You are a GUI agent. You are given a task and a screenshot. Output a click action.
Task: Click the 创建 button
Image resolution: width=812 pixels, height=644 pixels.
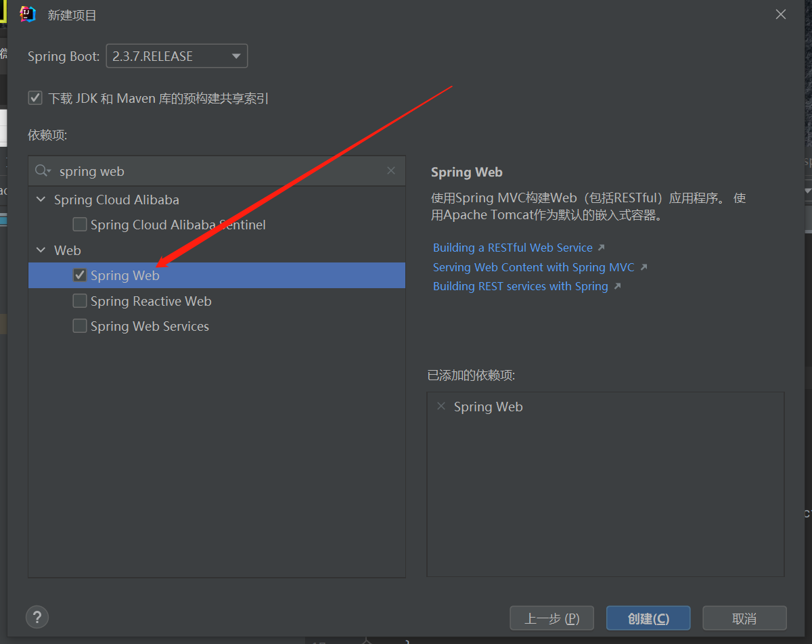[648, 618]
